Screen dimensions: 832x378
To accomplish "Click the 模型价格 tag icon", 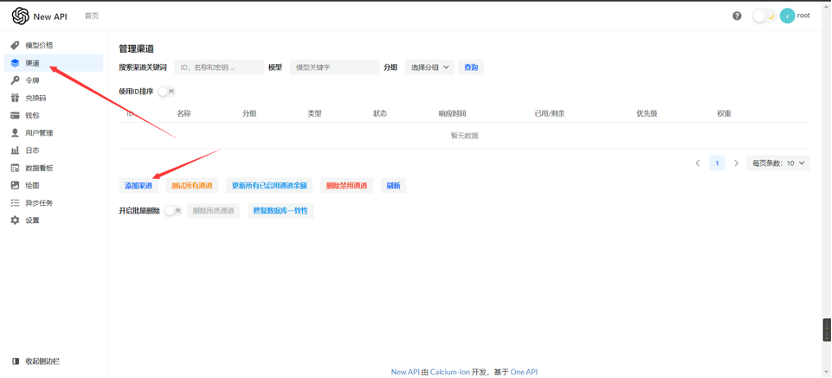I will click(x=15, y=45).
